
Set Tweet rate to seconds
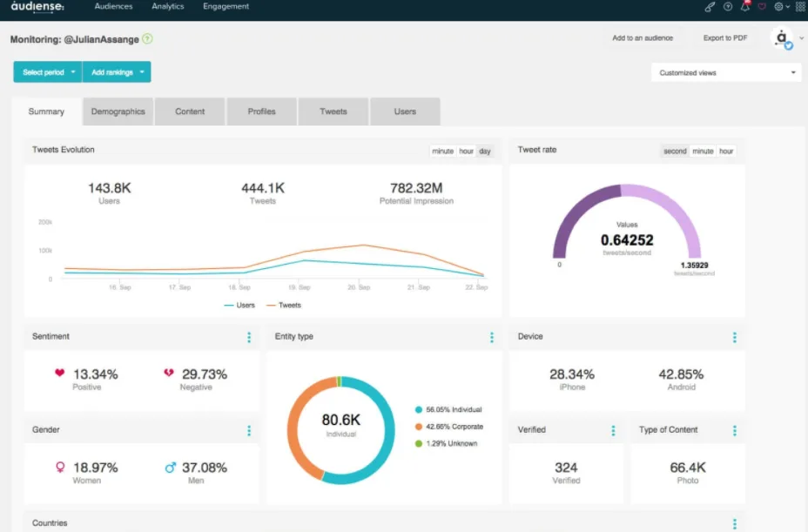(674, 151)
